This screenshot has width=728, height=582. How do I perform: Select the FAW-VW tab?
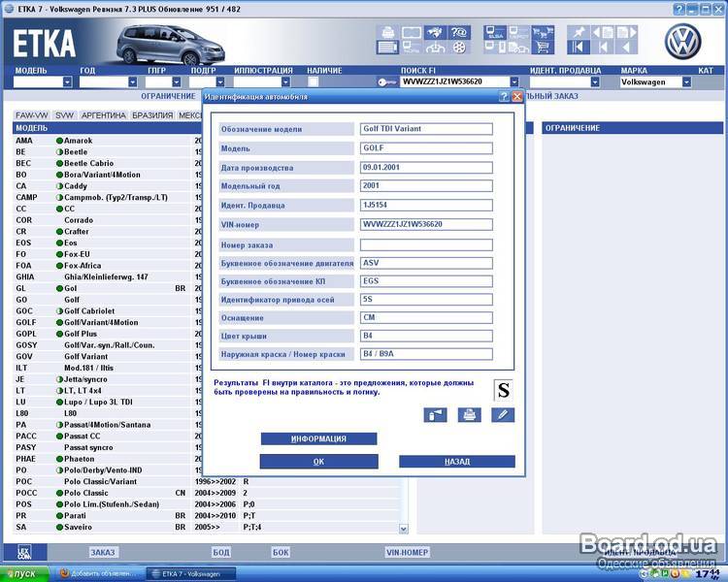click(32, 114)
